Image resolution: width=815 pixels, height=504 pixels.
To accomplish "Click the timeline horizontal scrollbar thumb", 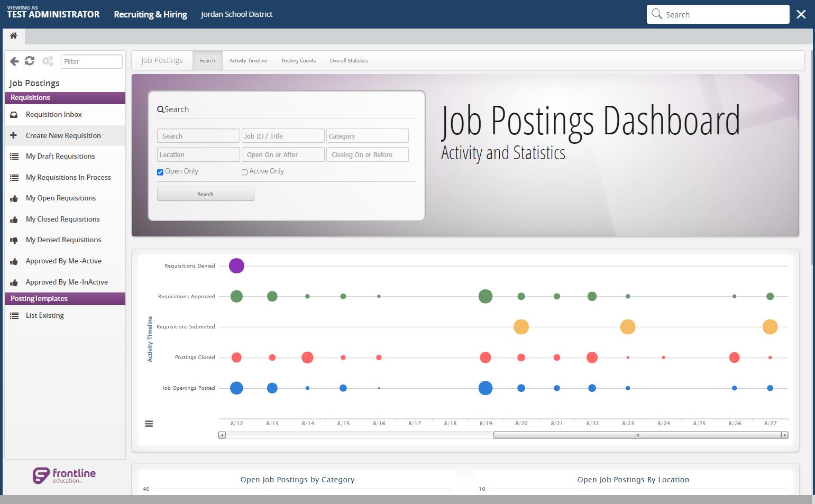I will [637, 435].
